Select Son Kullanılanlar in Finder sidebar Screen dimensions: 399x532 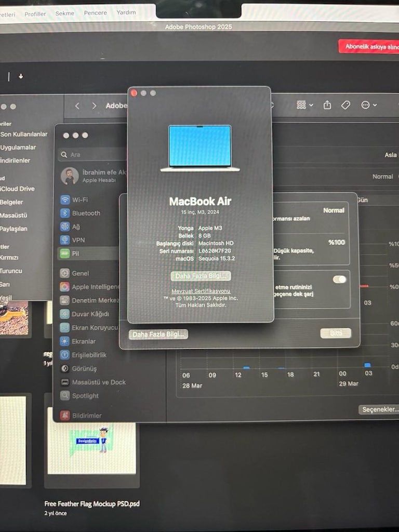click(x=24, y=134)
